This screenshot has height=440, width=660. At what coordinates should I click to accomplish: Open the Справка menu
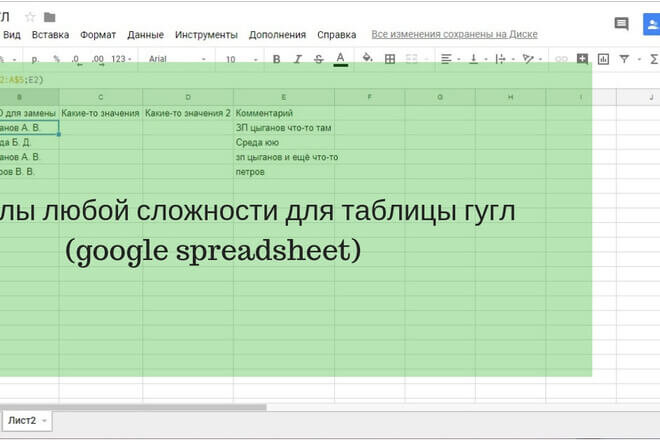[x=337, y=35]
